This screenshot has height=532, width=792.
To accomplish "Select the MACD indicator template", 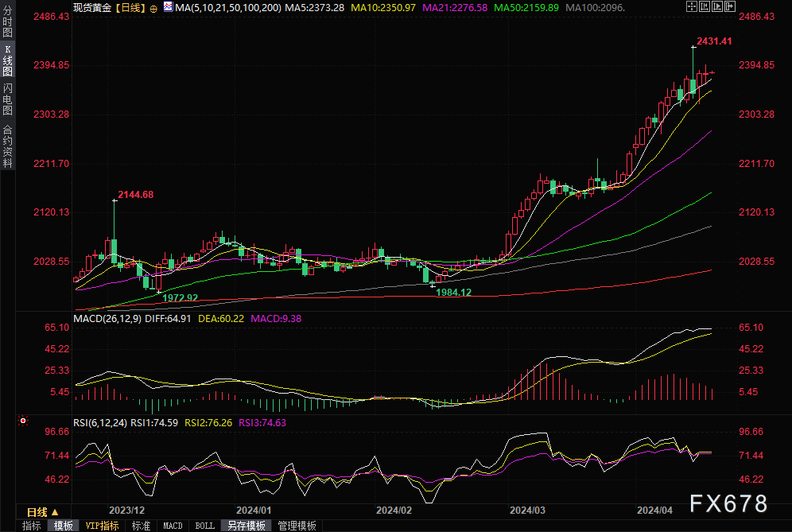I will click(173, 526).
